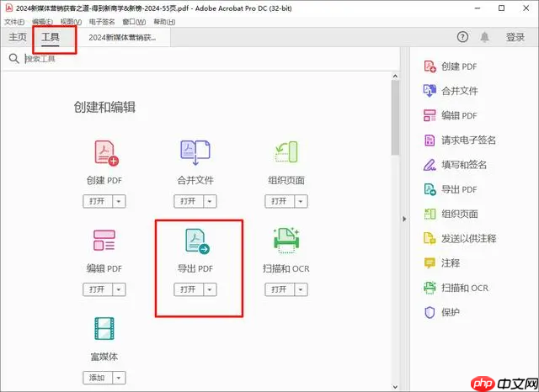Click 打开 button under 扫描和 OCR
The width and height of the screenshot is (539, 392).
[279, 289]
